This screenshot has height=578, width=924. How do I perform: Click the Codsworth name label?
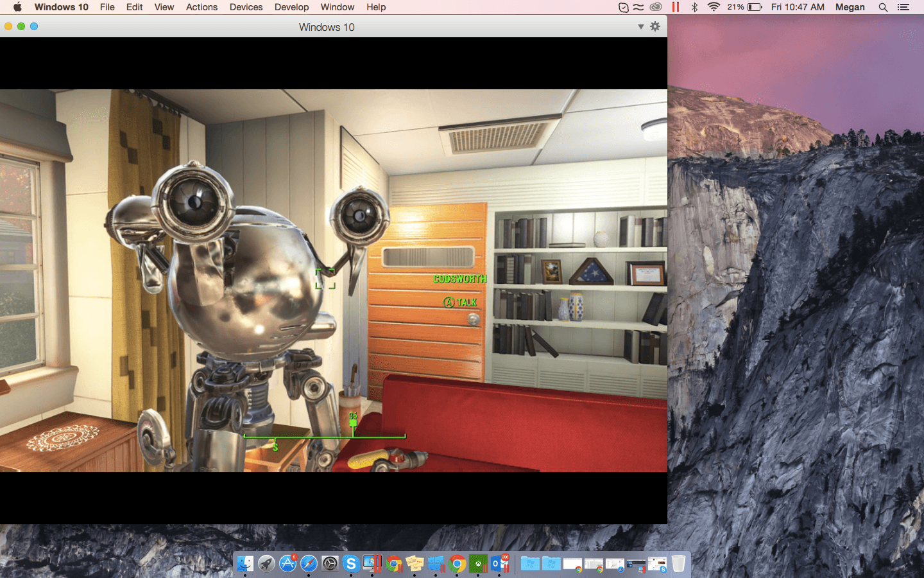(459, 279)
